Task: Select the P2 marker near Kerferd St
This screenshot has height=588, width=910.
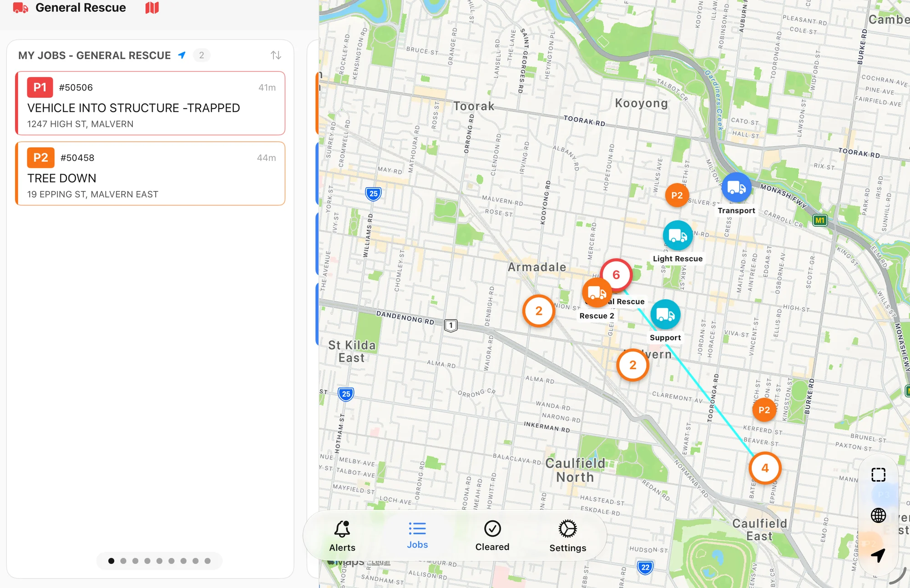Action: pyautogui.click(x=764, y=410)
